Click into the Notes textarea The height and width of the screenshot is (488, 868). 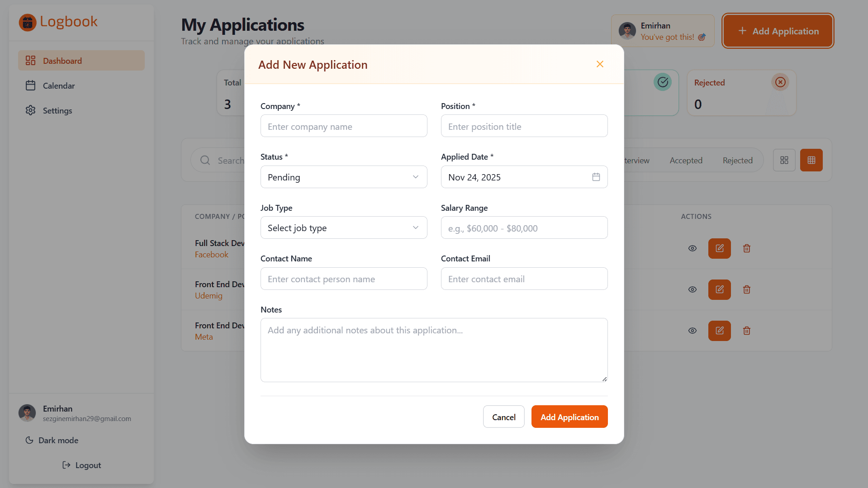(x=434, y=350)
